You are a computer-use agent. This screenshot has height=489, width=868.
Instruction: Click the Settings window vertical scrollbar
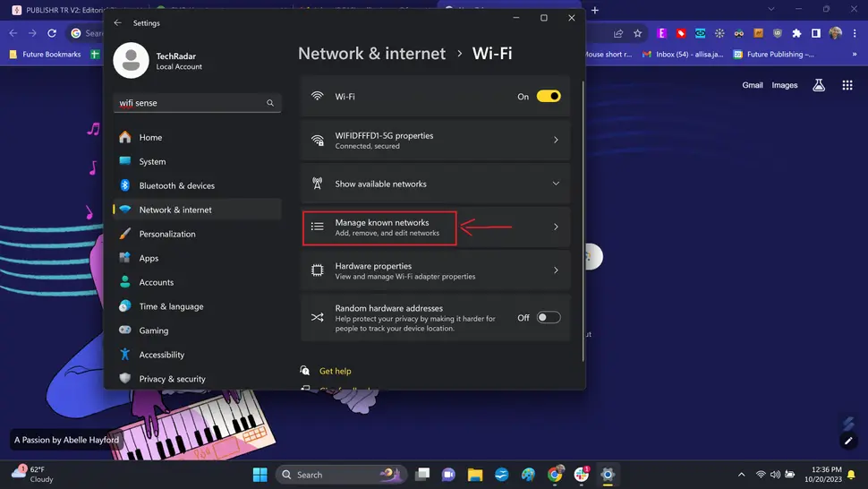click(583, 221)
